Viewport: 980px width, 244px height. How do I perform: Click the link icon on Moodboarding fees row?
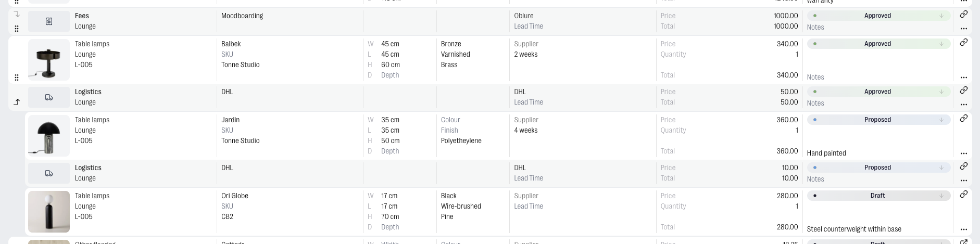963,15
